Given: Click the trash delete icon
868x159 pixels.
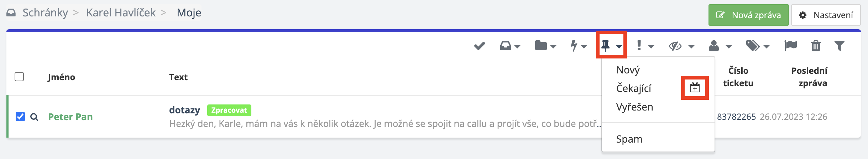Looking at the screenshot, I should 816,46.
